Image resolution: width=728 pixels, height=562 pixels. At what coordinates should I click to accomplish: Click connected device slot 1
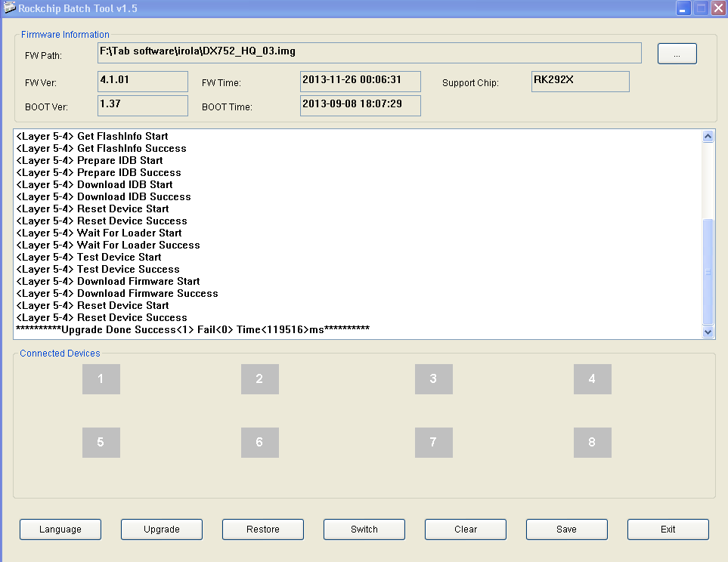[x=101, y=379]
